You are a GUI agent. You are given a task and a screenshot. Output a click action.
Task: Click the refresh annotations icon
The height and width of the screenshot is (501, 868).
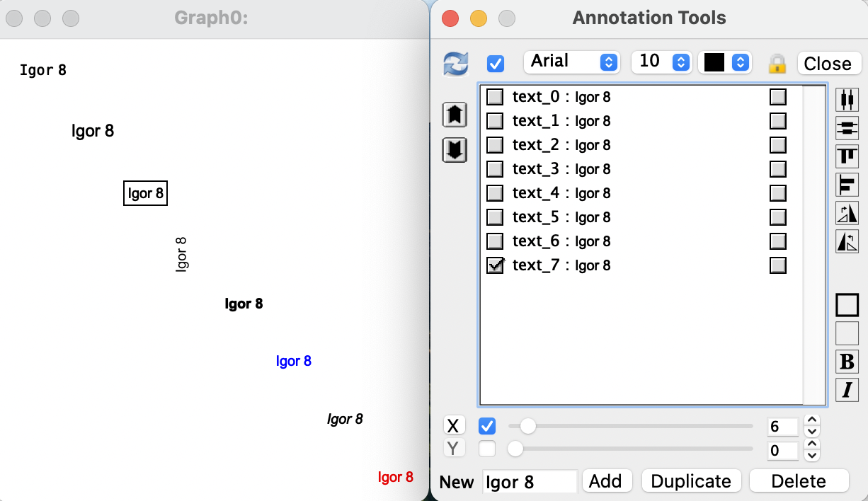457,63
